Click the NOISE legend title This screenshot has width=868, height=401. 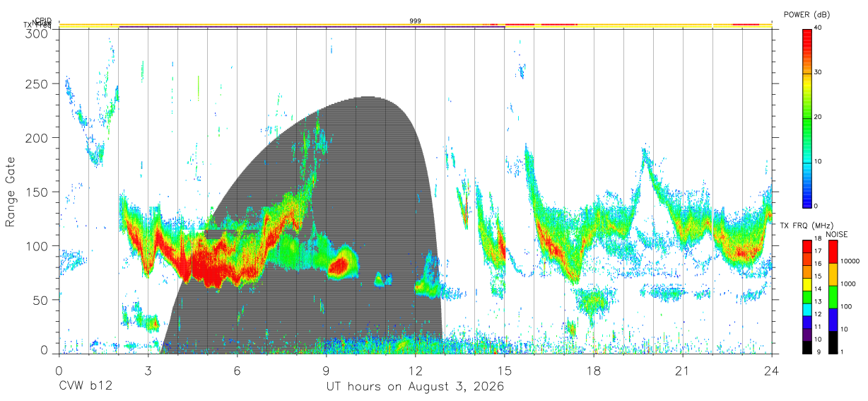838,234
